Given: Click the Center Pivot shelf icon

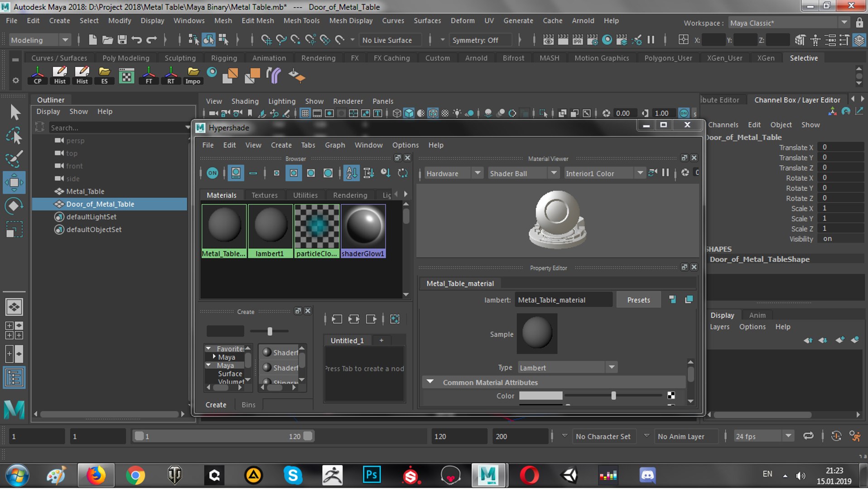Looking at the screenshot, I should [38, 76].
